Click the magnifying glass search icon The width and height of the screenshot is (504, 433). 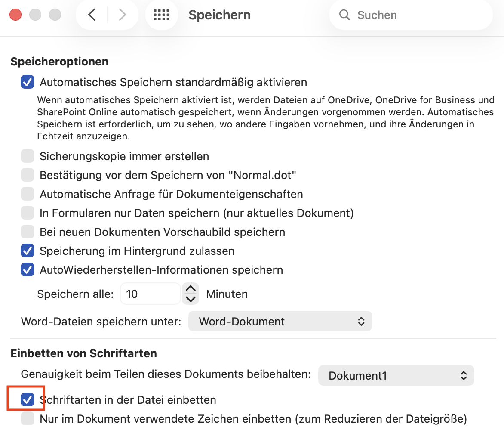(x=344, y=15)
